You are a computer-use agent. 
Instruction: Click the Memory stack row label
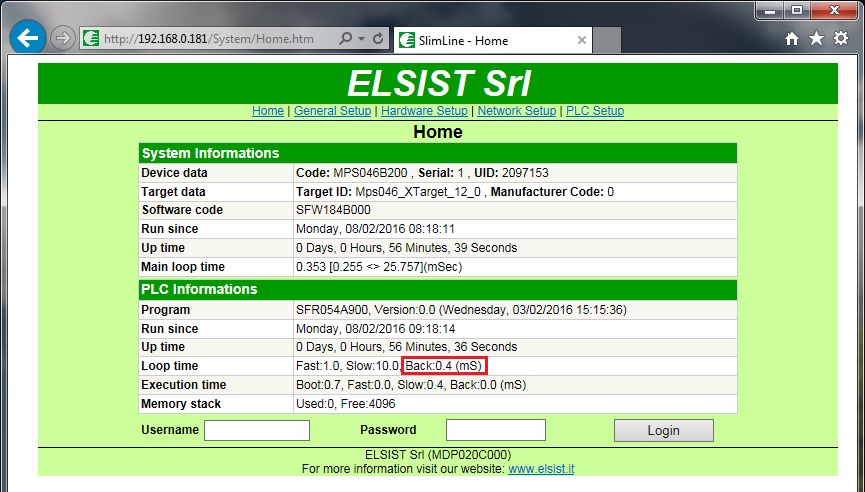click(181, 404)
